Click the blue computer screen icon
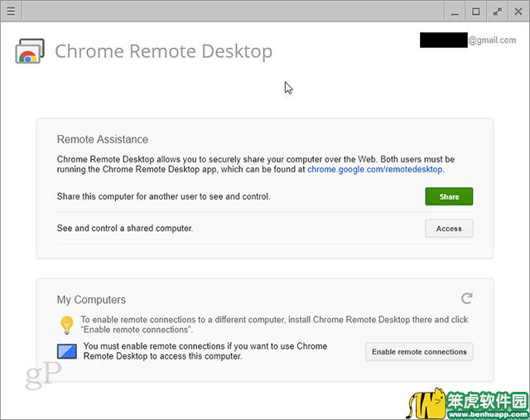 coord(67,351)
